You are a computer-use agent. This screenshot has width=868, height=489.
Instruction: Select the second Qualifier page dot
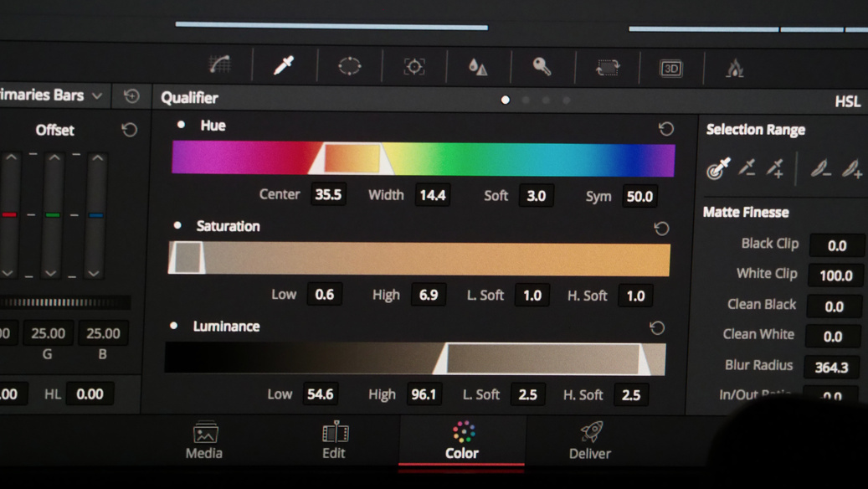pos(526,100)
